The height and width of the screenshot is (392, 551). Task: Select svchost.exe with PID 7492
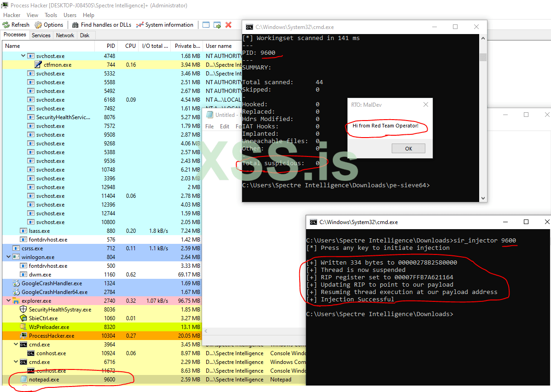point(102,109)
